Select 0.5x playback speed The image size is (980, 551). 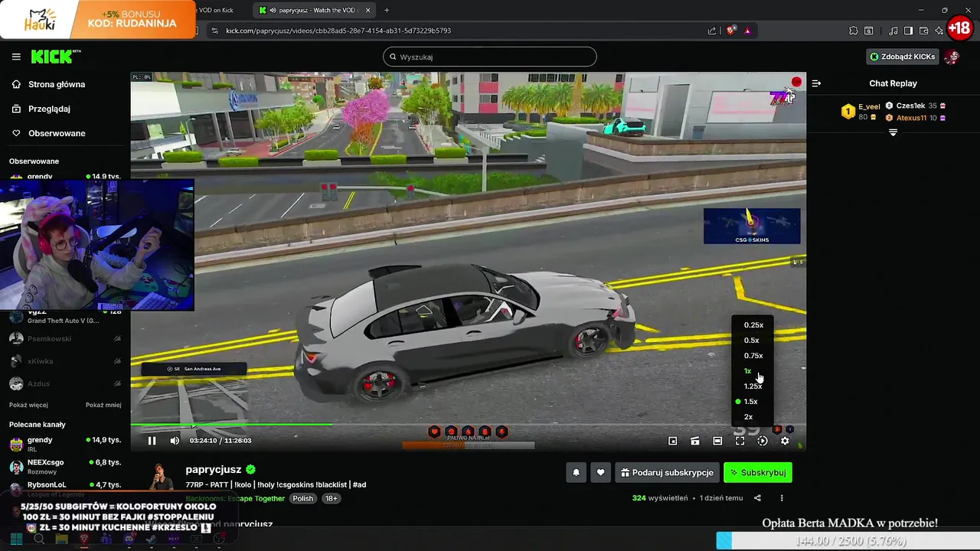[753, 341]
